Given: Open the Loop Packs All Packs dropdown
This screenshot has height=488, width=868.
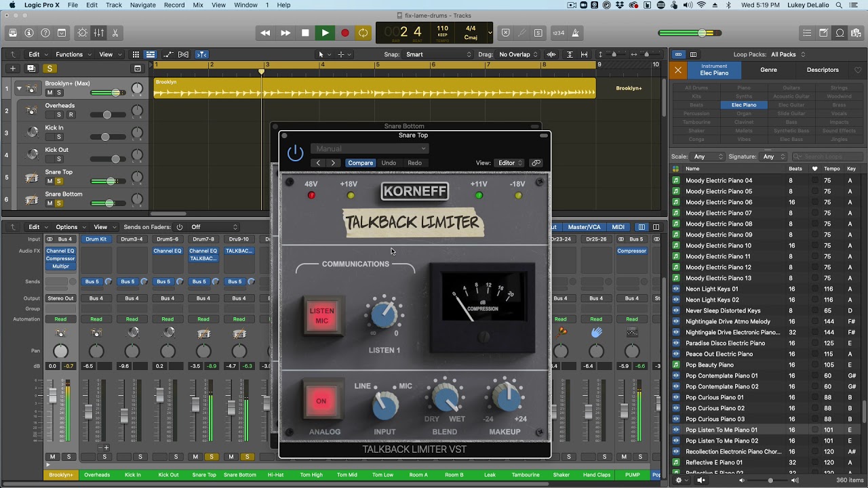Looking at the screenshot, I should (788, 54).
